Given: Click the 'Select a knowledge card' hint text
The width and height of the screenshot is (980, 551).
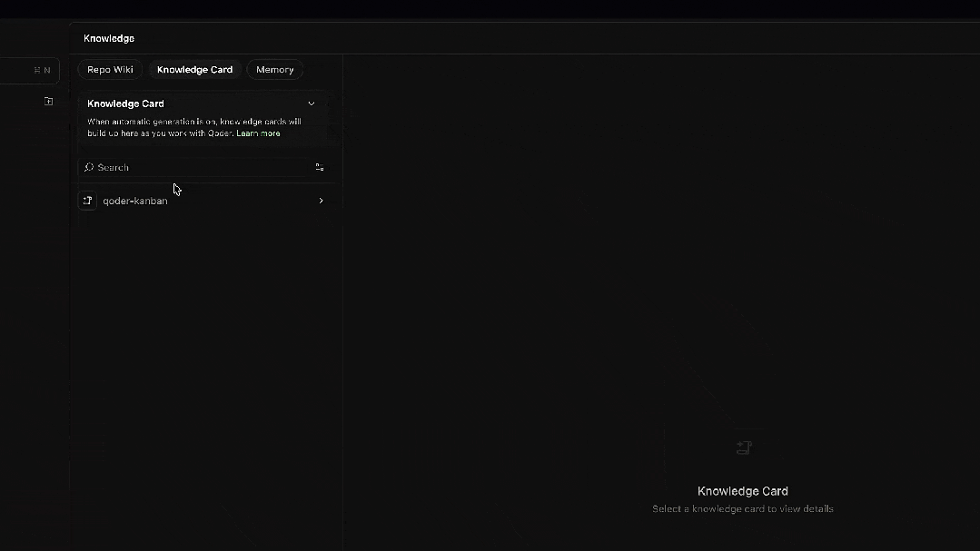Looking at the screenshot, I should tap(743, 508).
